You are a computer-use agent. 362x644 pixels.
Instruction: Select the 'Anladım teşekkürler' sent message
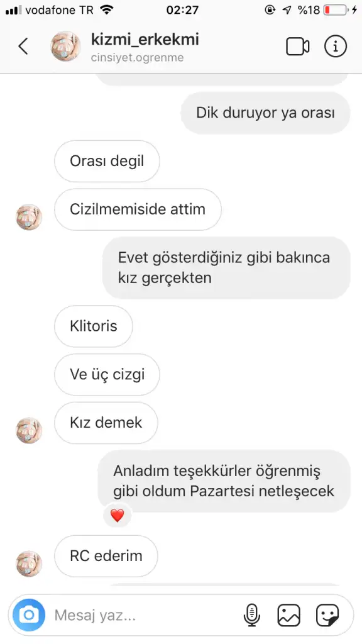224,481
